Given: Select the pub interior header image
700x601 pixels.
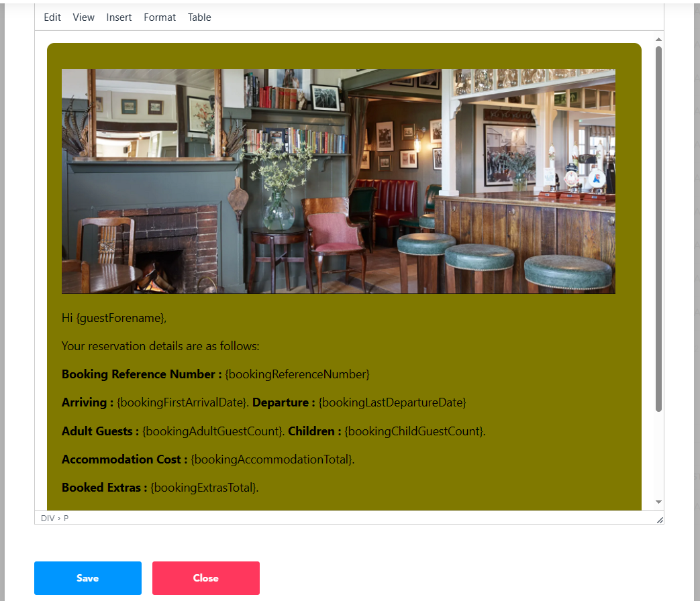Looking at the screenshot, I should coord(338,181).
